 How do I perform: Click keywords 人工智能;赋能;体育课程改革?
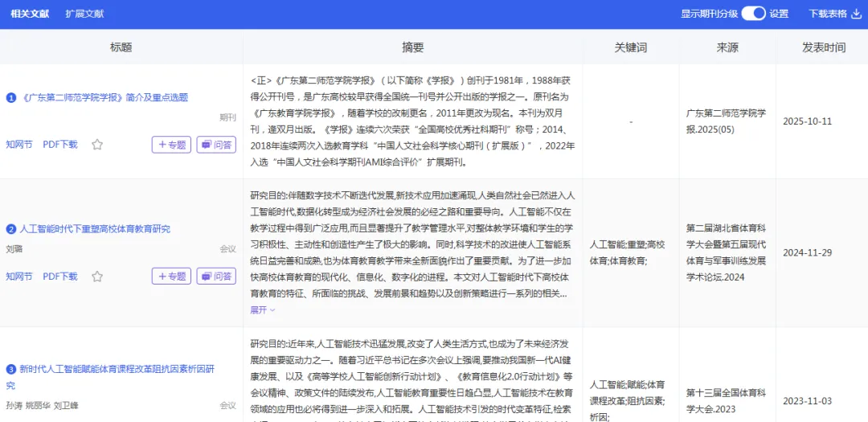(627, 401)
